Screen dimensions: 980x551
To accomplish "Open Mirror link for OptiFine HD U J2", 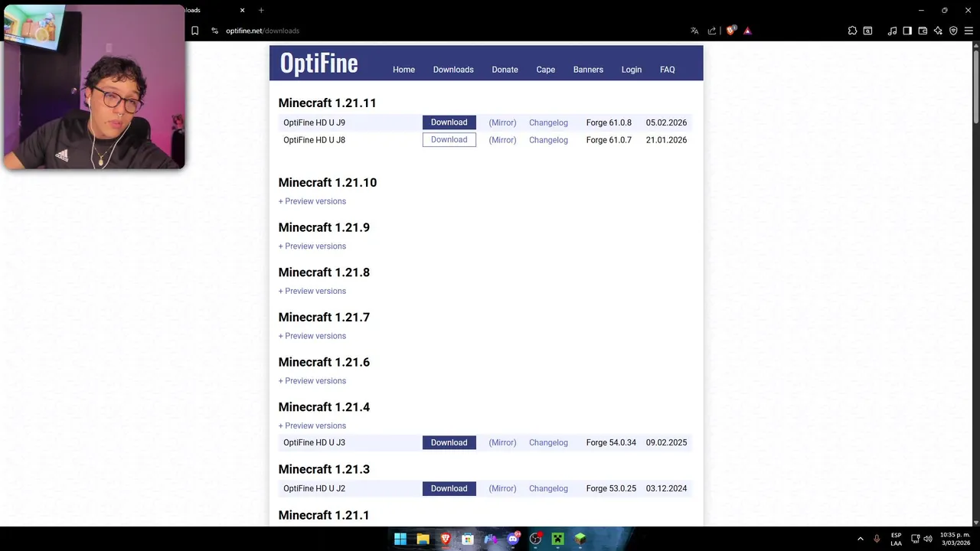I will [x=502, y=488].
